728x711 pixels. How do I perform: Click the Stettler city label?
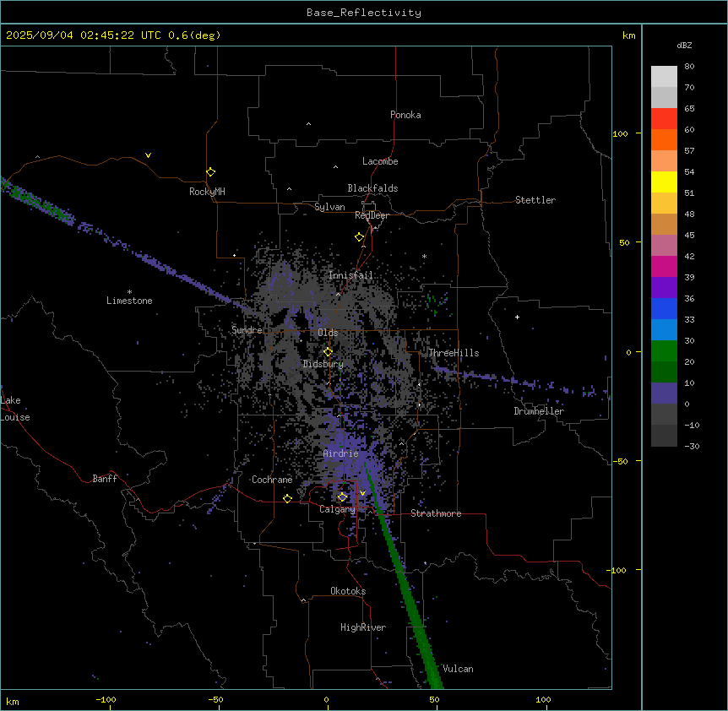(535, 200)
